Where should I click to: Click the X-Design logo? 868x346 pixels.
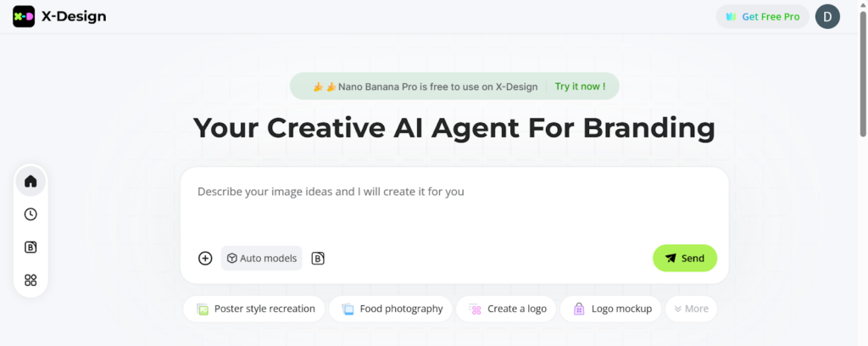point(59,16)
